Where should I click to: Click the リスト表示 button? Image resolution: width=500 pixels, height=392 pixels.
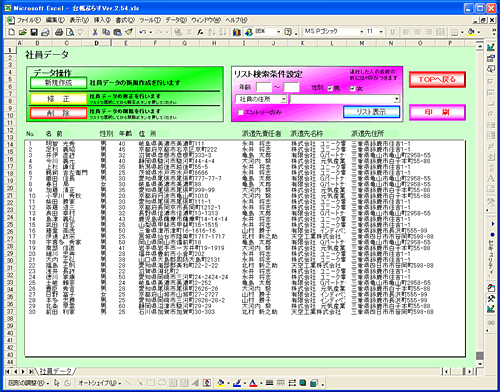(x=371, y=112)
